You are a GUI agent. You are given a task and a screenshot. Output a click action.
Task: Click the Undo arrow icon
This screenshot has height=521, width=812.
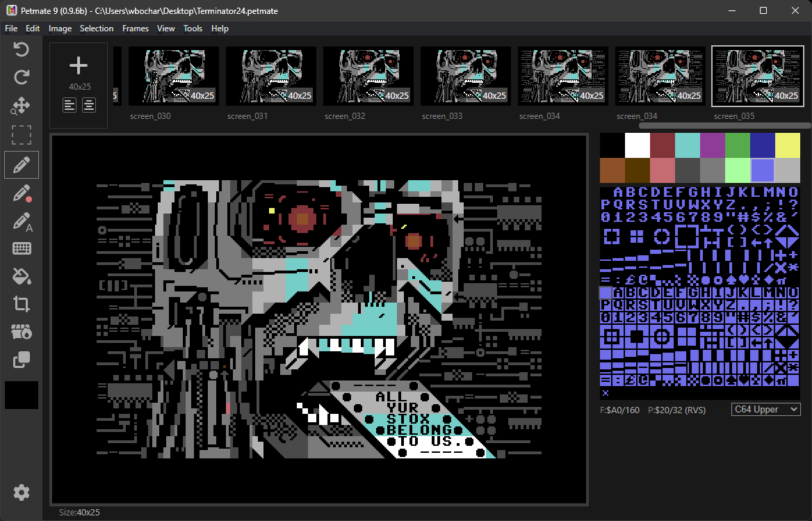[x=22, y=49]
